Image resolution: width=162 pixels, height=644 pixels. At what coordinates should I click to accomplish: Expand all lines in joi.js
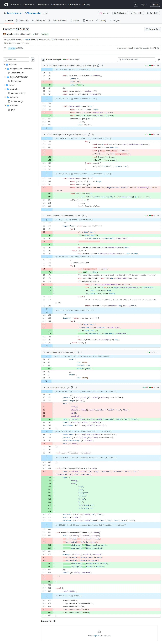click(x=76, y=387)
